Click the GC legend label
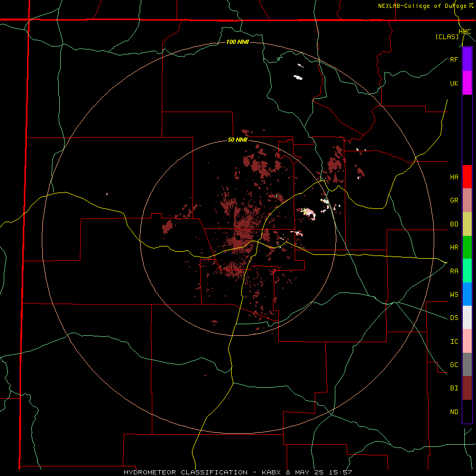476x476 pixels. (454, 365)
